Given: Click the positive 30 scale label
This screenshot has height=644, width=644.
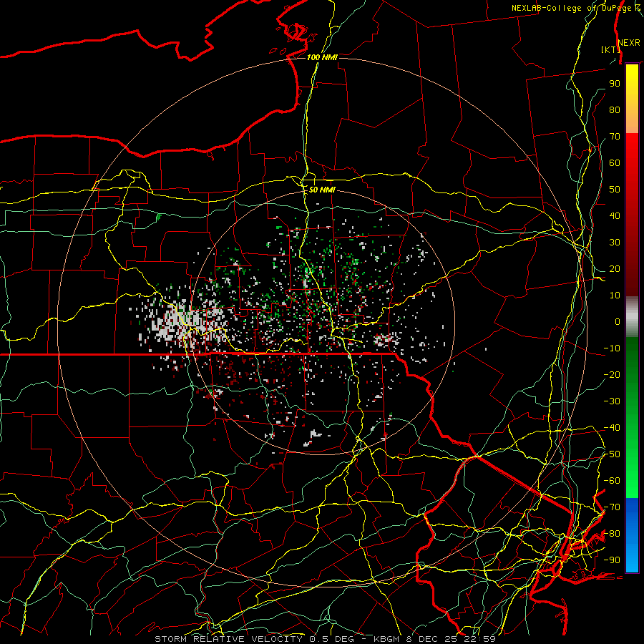Looking at the screenshot, I should [615, 243].
